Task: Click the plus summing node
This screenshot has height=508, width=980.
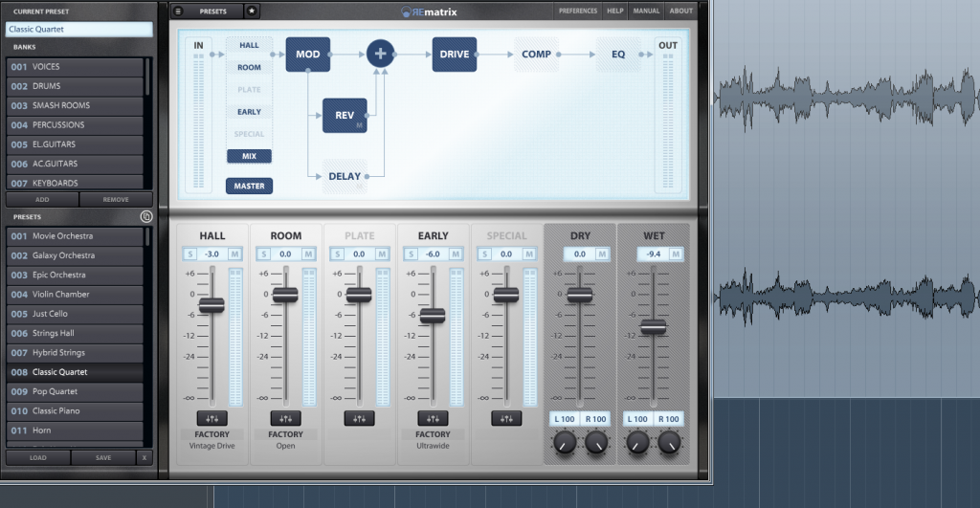Action: pos(380,54)
